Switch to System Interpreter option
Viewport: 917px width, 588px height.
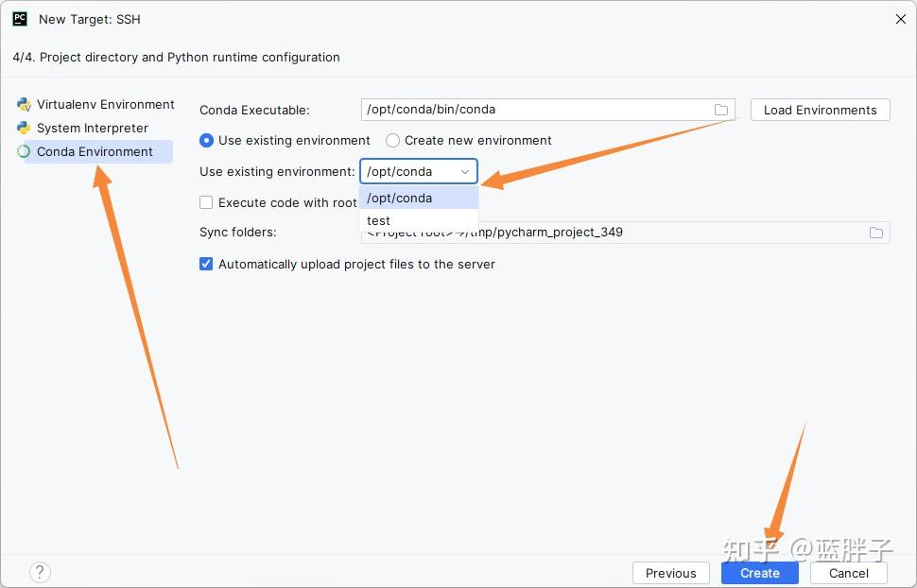click(x=92, y=129)
